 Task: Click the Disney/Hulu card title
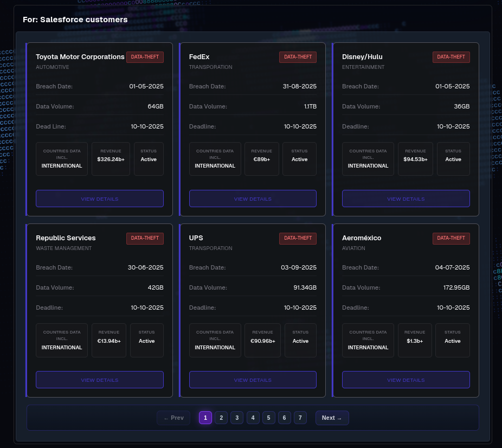[x=362, y=57]
